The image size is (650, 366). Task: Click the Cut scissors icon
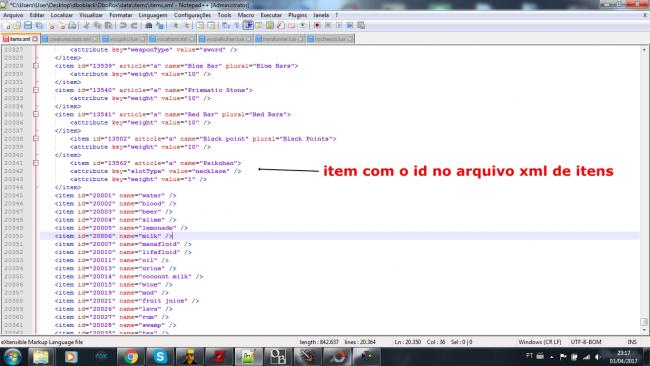coord(86,26)
